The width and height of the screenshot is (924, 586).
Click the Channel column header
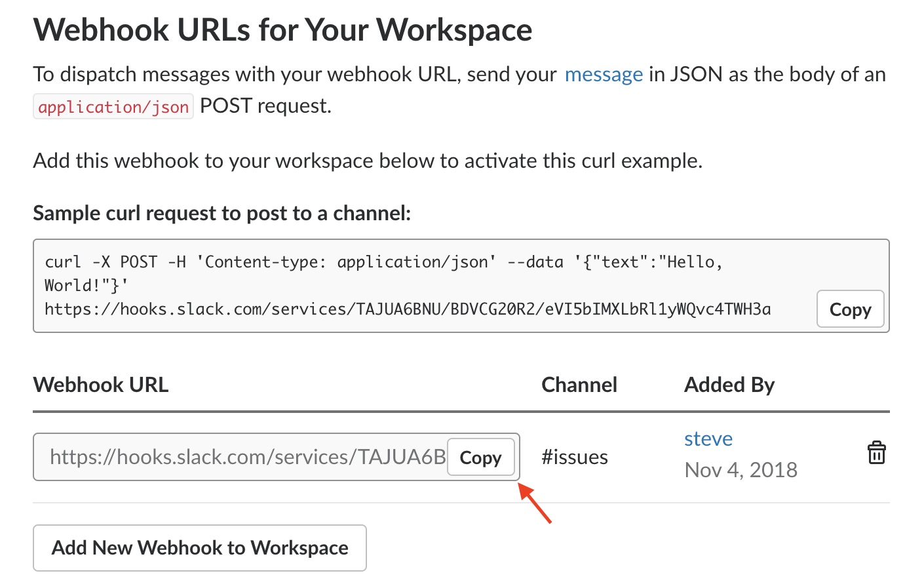point(579,385)
